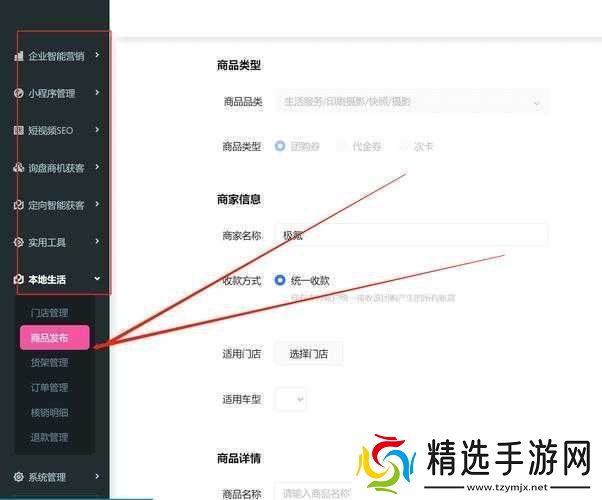Select the 团购券 product type radio
The height and width of the screenshot is (500, 602).
tap(280, 146)
